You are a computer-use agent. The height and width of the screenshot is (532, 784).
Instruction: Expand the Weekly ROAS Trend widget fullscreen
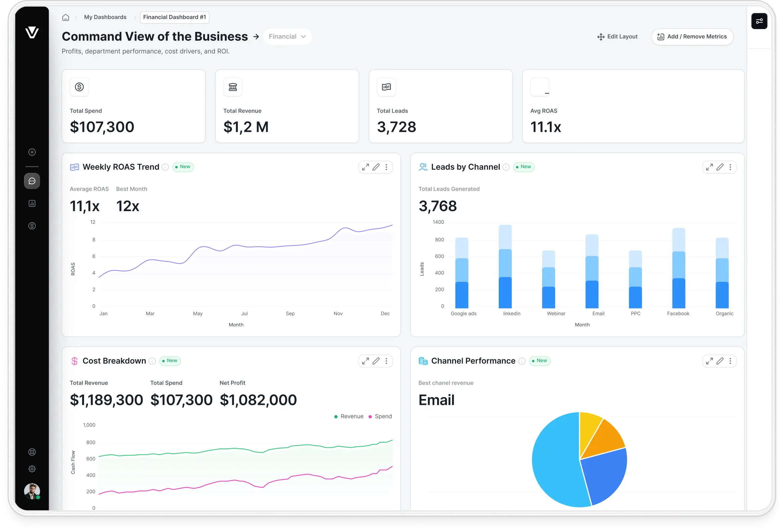365,167
